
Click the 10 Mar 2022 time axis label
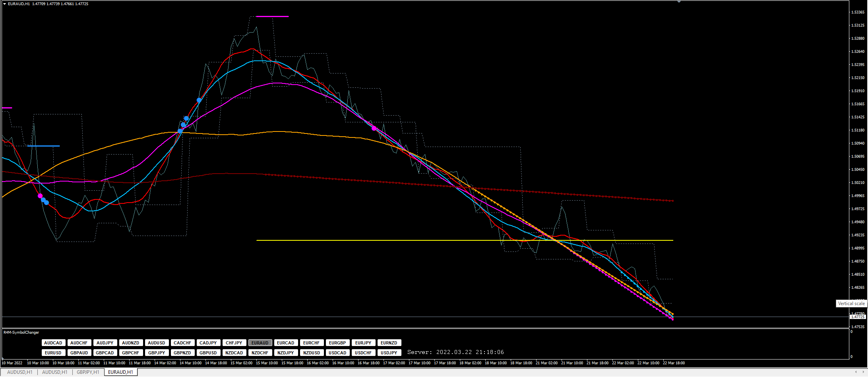pyautogui.click(x=12, y=363)
